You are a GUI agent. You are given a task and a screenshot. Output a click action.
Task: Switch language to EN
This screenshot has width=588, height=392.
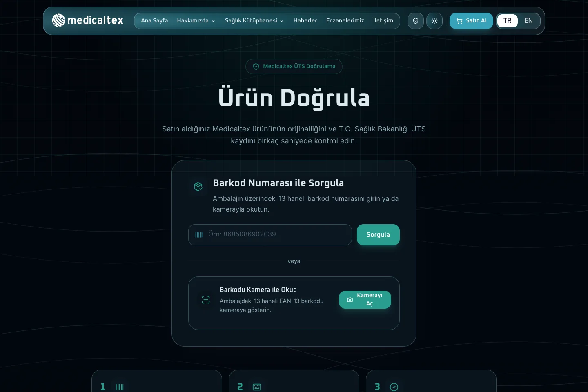[528, 21]
